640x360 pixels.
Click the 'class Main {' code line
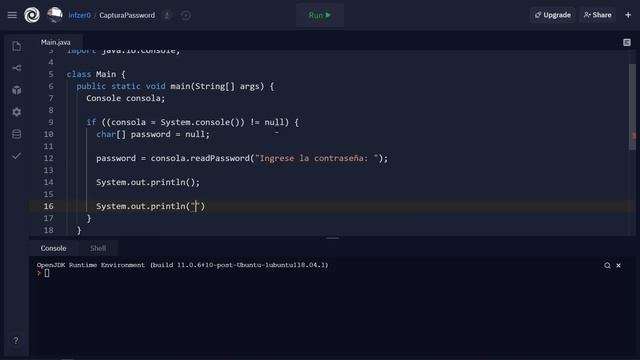[x=96, y=74]
